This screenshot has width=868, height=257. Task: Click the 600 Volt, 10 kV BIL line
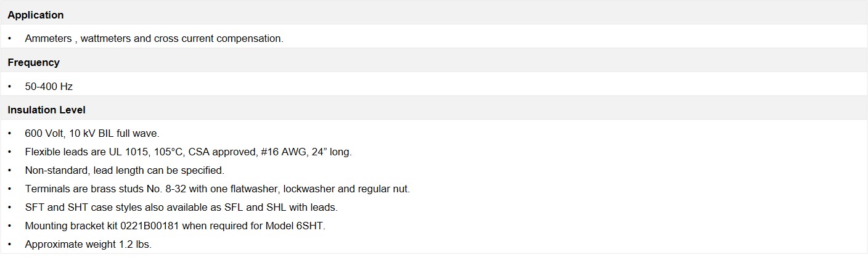92,133
